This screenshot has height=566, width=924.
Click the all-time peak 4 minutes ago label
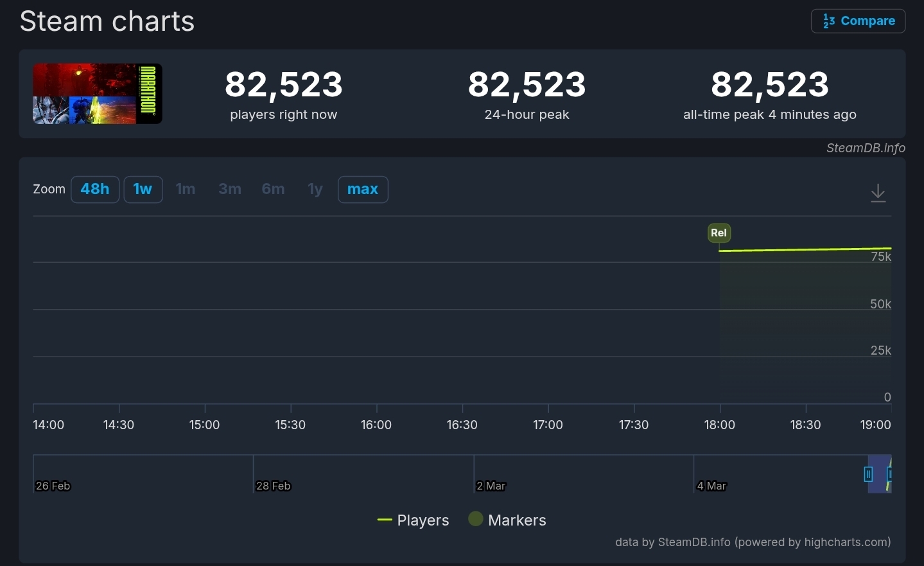tap(770, 115)
